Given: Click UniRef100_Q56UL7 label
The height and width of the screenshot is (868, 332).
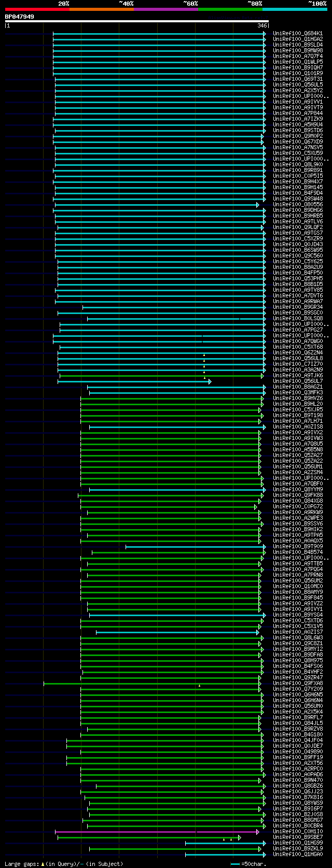Looking at the screenshot, I should tap(298, 381).
